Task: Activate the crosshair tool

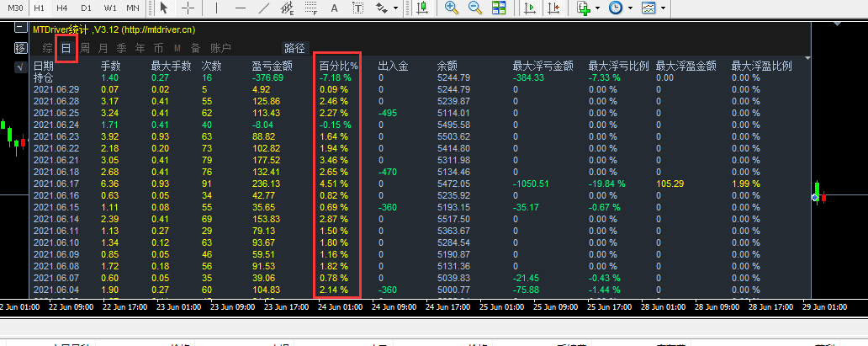Action: (188, 8)
